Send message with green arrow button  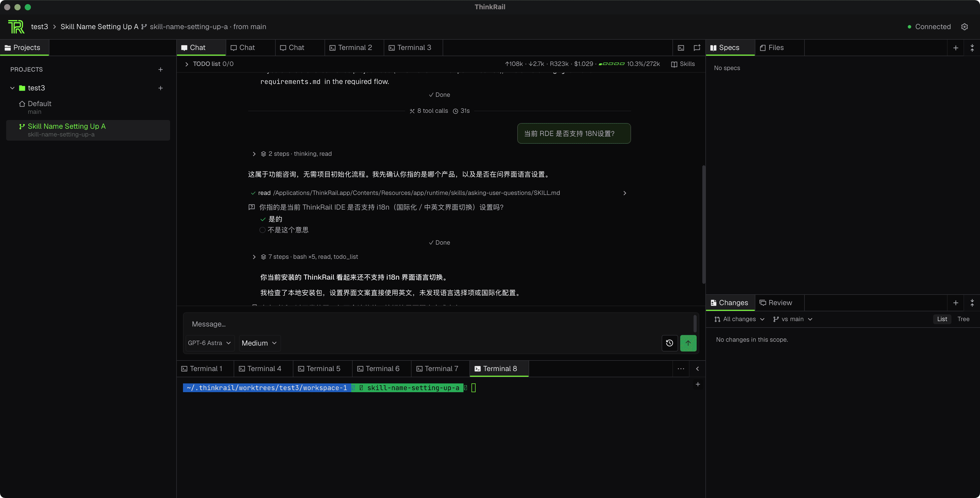[688, 343]
